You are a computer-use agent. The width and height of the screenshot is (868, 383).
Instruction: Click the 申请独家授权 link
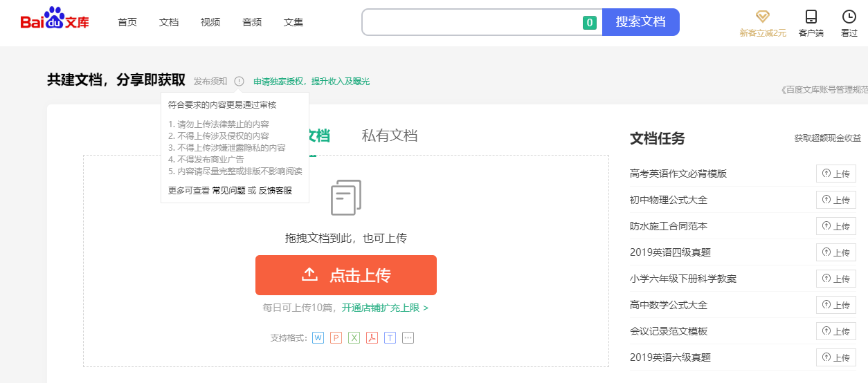280,81
